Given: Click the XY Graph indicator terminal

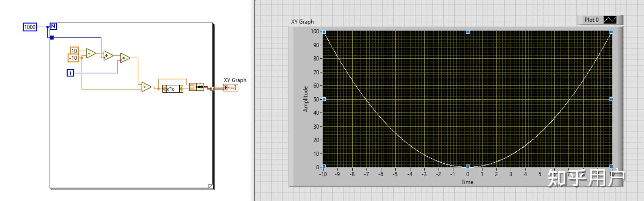Looking at the screenshot, I should (x=231, y=88).
